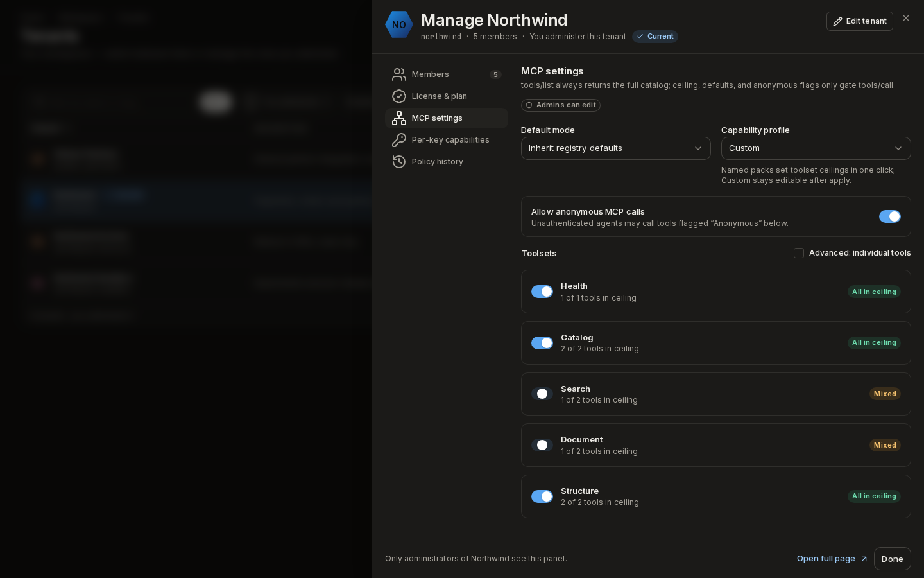The height and width of the screenshot is (578, 924).
Task: Click '1 of 2 tools in ceiling' under Search
Action: (x=599, y=400)
